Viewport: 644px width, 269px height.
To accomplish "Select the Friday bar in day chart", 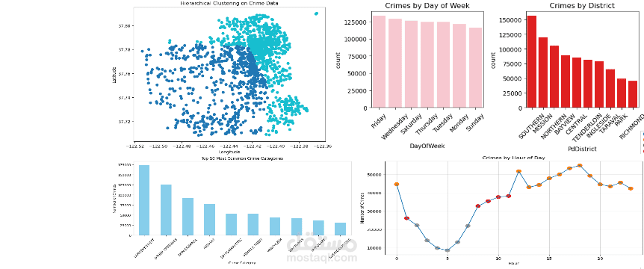I will [x=379, y=61].
